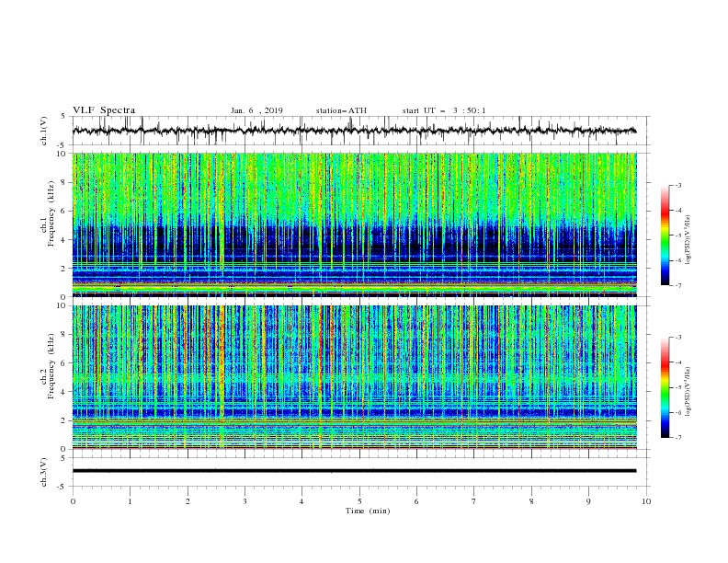Click the time axis tick label "9"
728x563 pixels.
point(588,501)
